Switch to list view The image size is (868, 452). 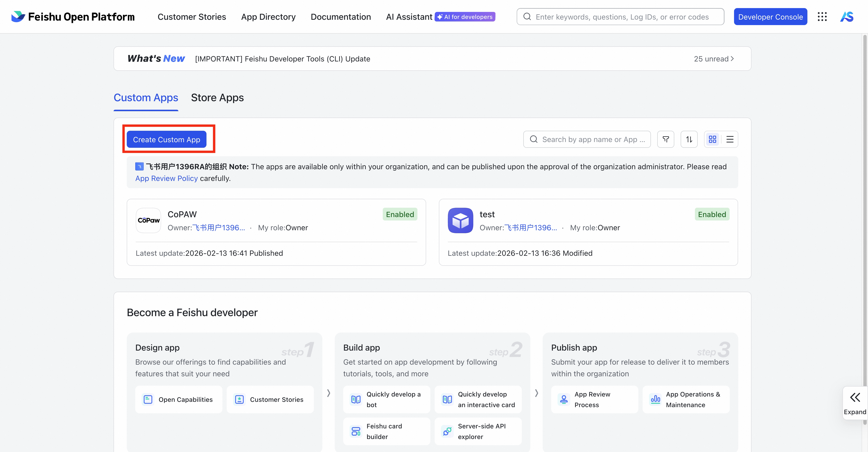730,139
